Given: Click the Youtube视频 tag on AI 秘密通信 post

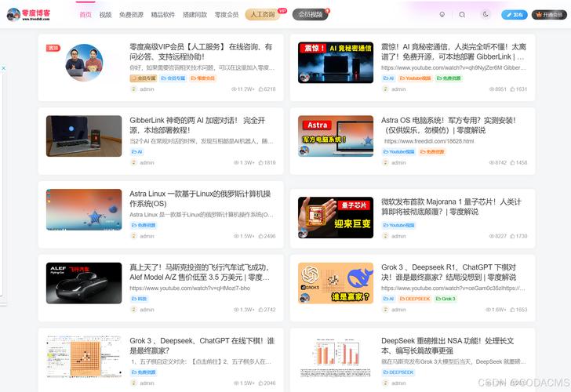Looking at the screenshot, I should pos(415,78).
